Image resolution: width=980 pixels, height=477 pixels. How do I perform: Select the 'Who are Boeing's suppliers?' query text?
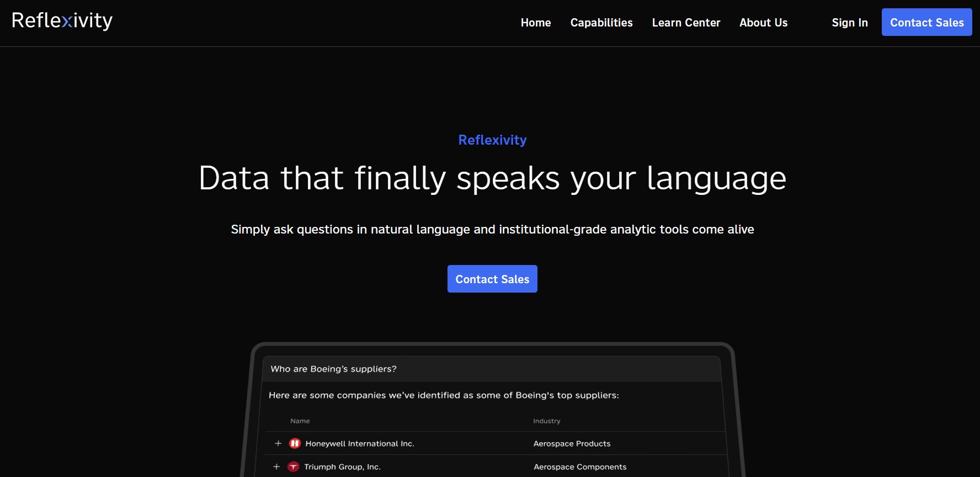pyautogui.click(x=333, y=369)
